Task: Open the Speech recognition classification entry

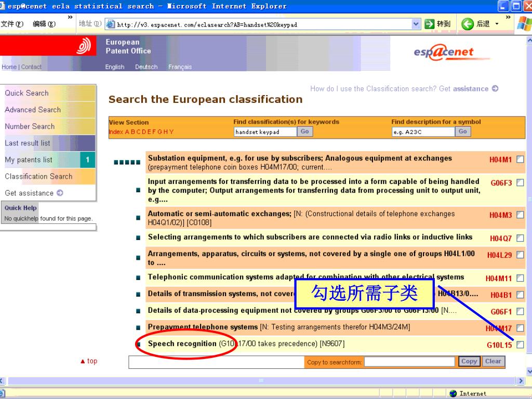Action: 182,344
